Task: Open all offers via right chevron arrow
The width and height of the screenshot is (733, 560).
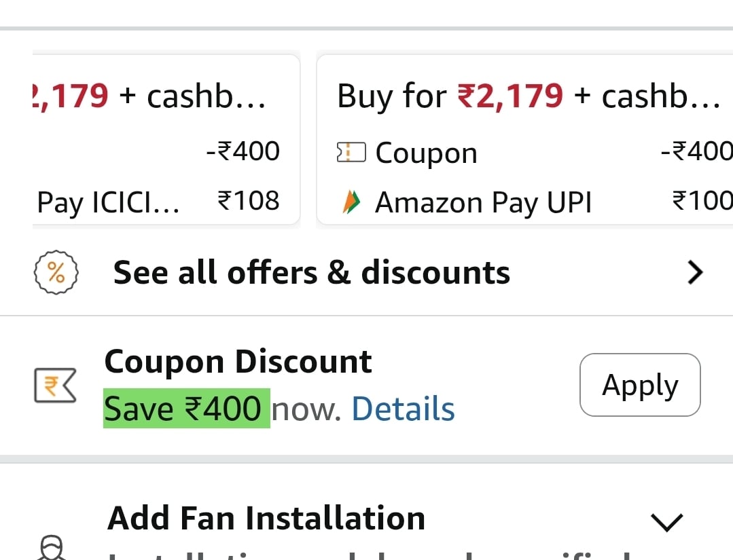Action: tap(694, 273)
